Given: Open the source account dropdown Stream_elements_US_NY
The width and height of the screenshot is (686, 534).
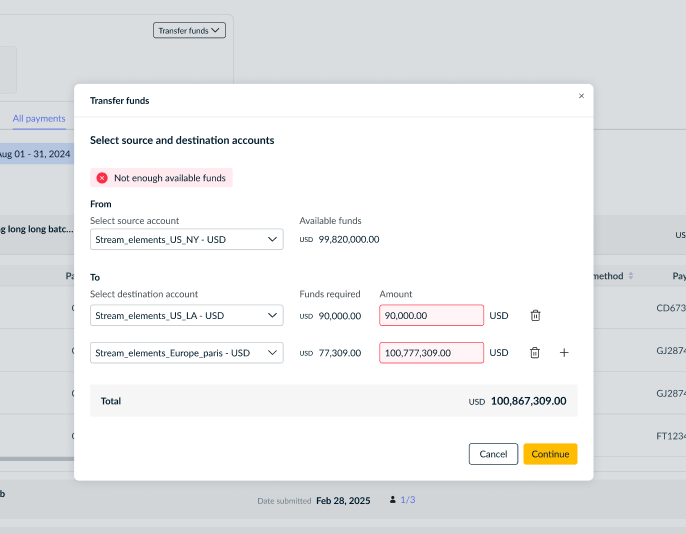Looking at the screenshot, I should 187,239.
